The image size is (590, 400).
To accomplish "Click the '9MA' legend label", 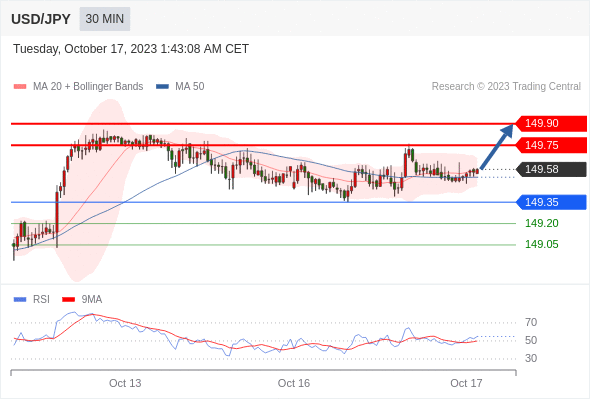I will pos(92,300).
